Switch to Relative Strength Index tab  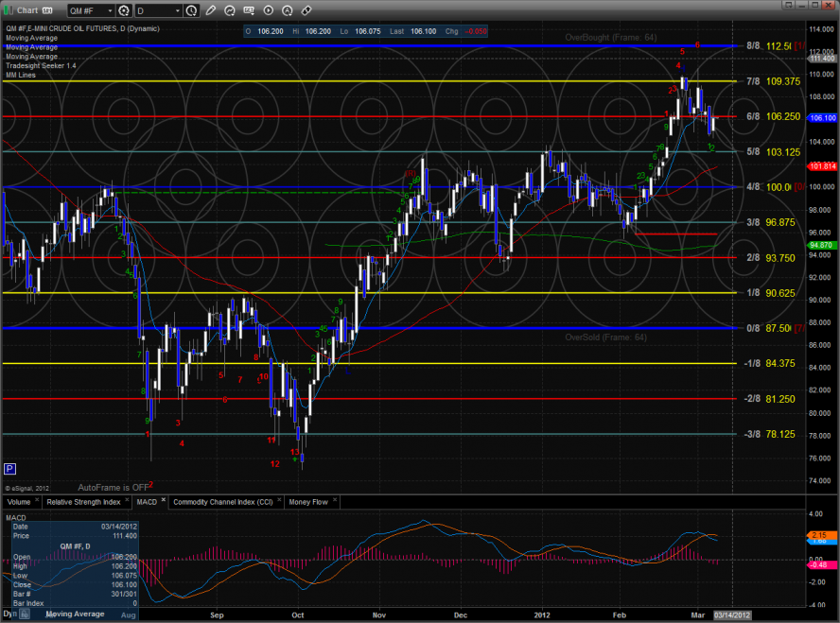tap(83, 502)
